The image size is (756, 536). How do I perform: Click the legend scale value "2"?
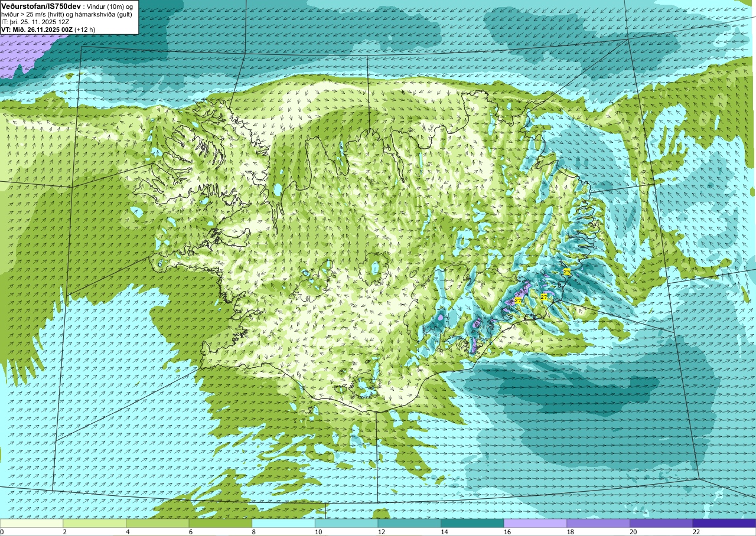pyautogui.click(x=64, y=532)
